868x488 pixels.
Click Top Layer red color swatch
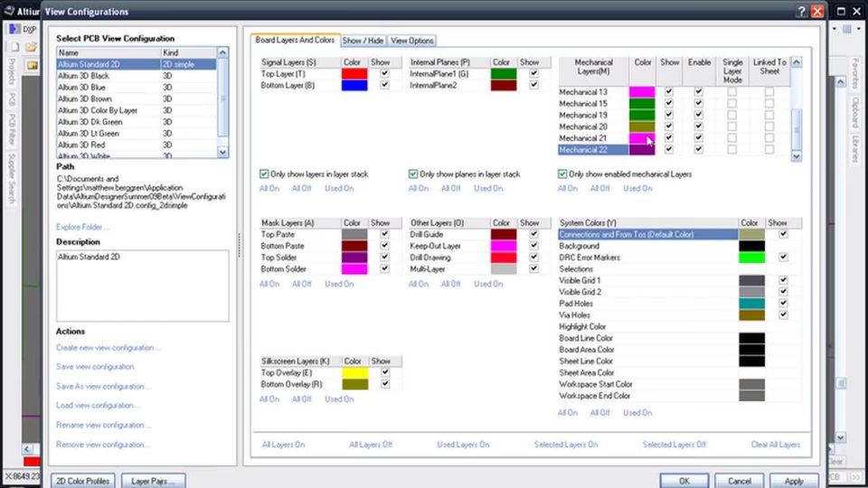[354, 73]
